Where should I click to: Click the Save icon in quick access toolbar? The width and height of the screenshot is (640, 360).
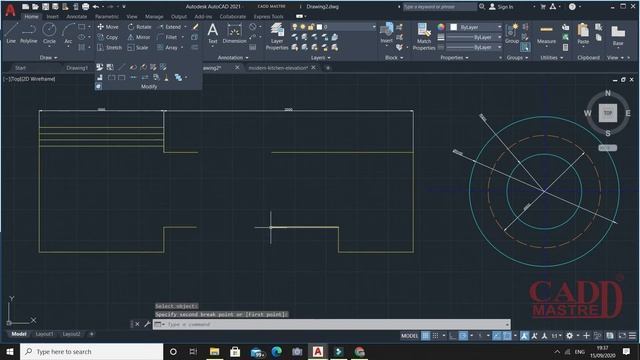click(x=45, y=7)
